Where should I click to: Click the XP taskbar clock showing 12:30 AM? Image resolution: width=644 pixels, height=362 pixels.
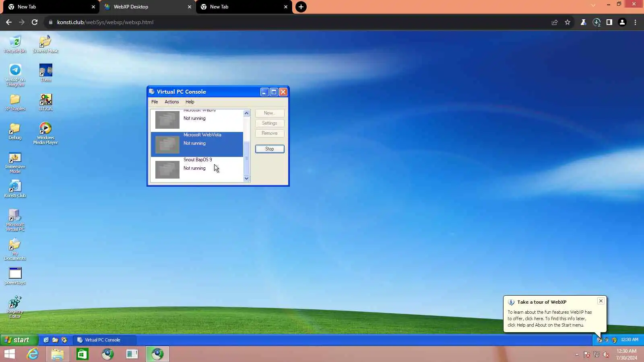point(630,340)
